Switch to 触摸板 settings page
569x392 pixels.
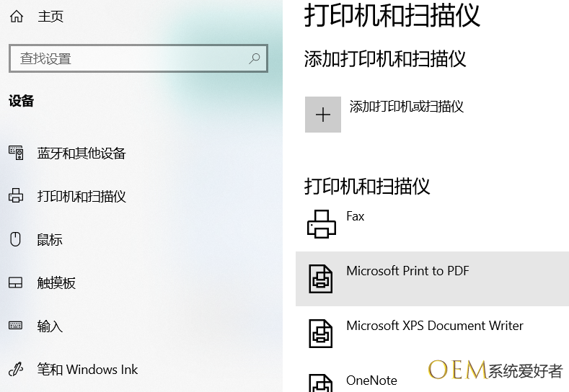56,282
